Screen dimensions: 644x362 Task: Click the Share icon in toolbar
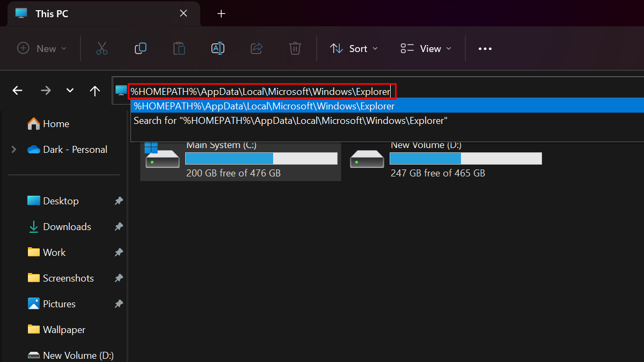click(x=257, y=49)
